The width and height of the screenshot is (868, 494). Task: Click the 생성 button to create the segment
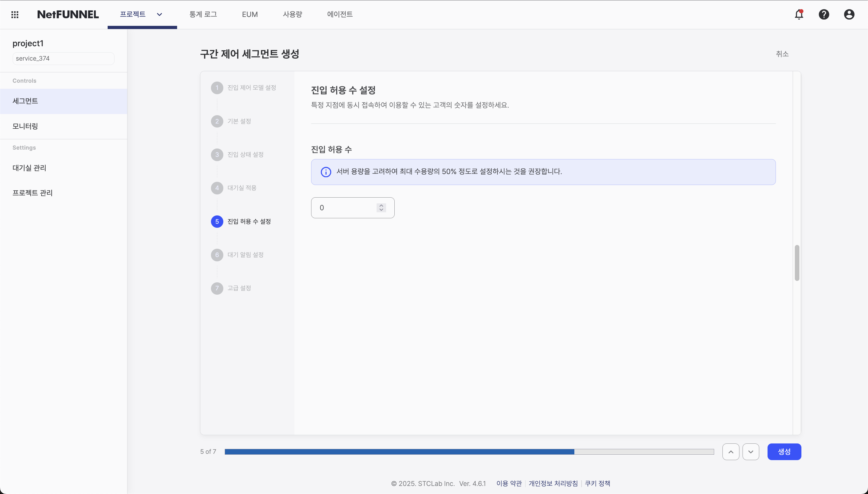point(784,451)
